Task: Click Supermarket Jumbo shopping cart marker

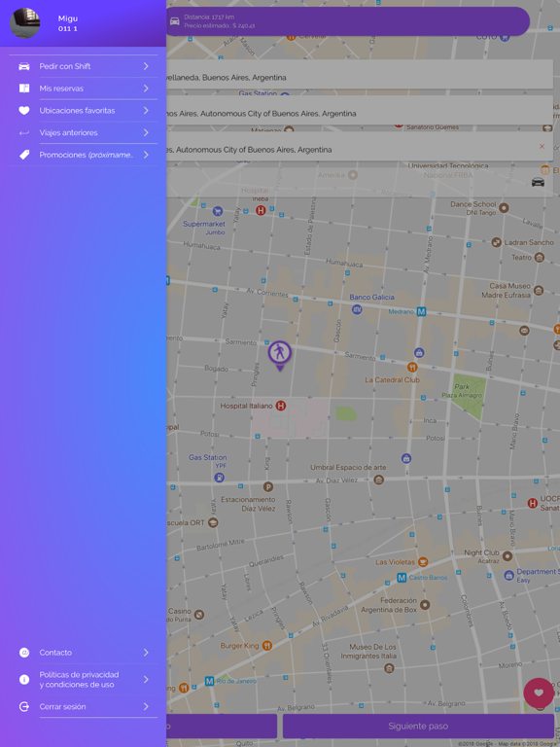Action: coord(218,211)
